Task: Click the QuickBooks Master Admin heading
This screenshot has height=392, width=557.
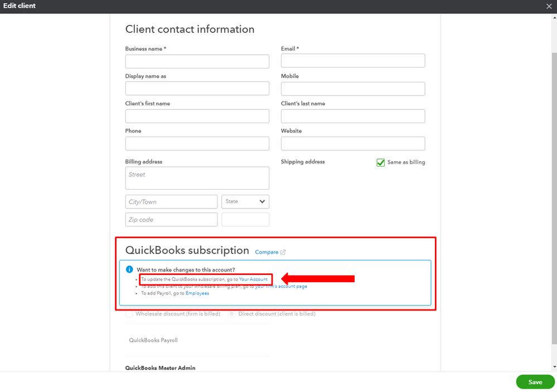Action: point(160,368)
